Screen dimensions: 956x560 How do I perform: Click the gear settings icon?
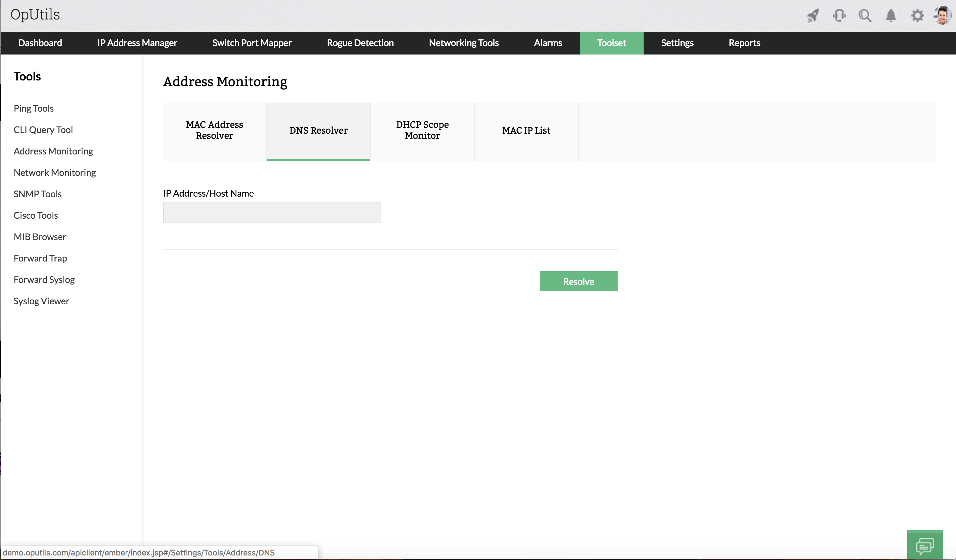917,16
